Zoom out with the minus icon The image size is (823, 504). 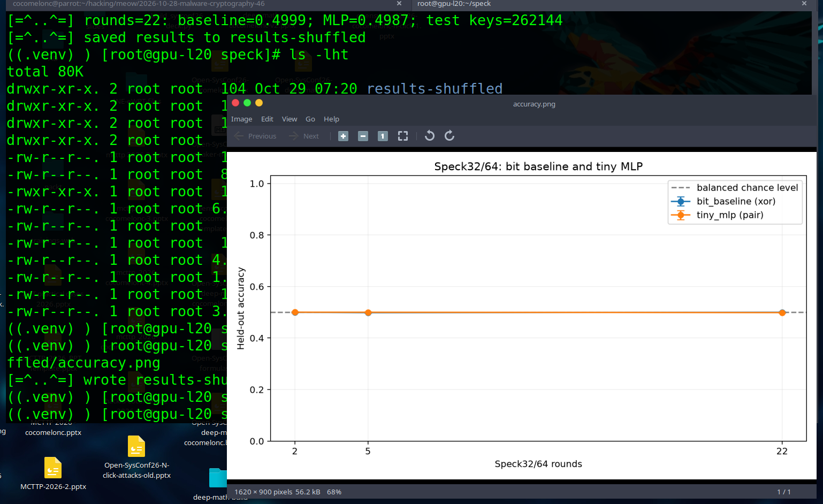(363, 136)
